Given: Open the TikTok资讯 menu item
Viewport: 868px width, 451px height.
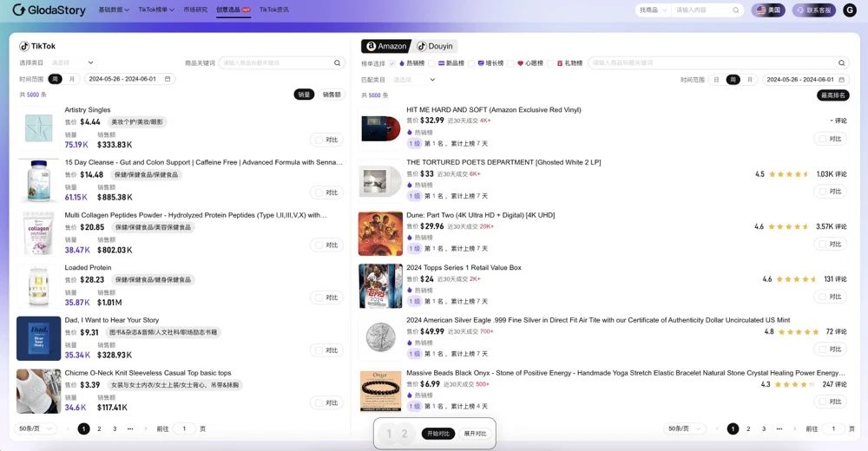Looking at the screenshot, I should tap(273, 10).
